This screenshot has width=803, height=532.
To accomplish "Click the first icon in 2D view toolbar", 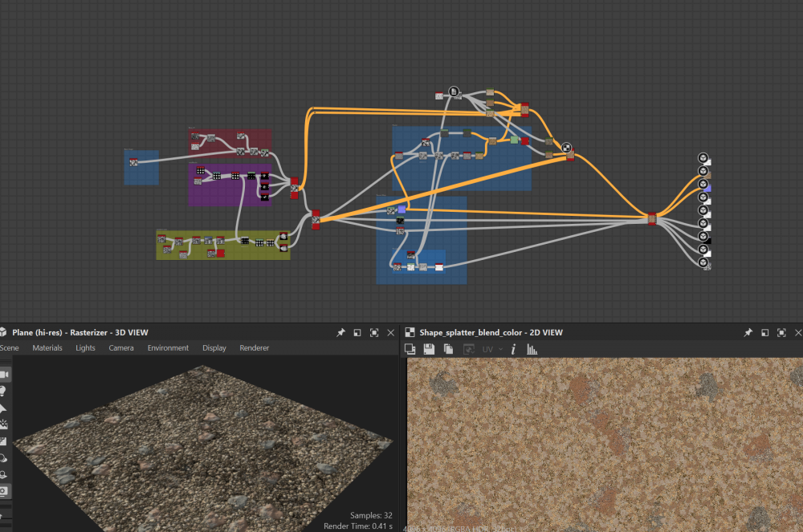I will point(410,349).
